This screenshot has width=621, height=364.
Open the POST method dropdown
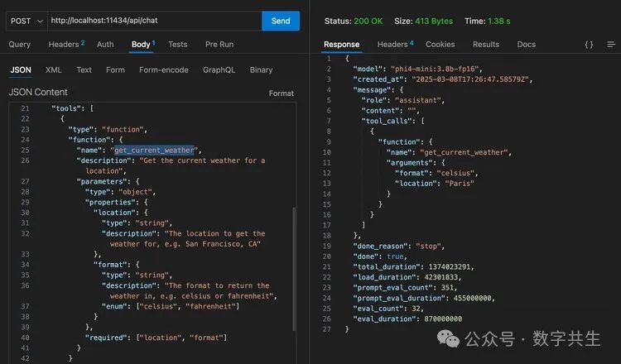coord(26,21)
